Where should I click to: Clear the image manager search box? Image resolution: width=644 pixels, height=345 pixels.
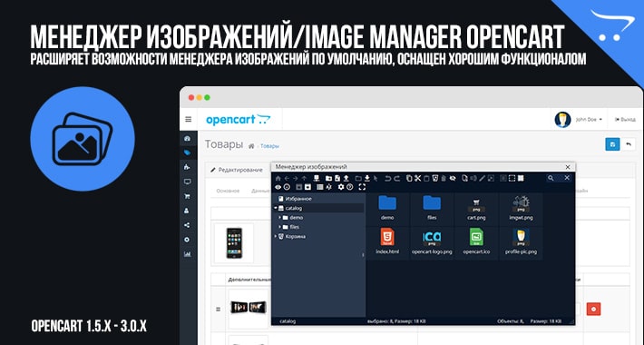567,178
